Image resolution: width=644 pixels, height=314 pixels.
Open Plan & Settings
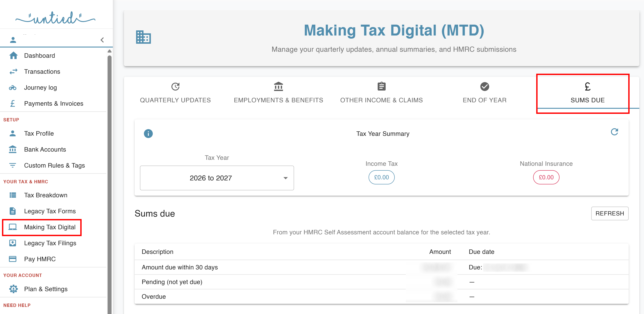pyautogui.click(x=46, y=289)
